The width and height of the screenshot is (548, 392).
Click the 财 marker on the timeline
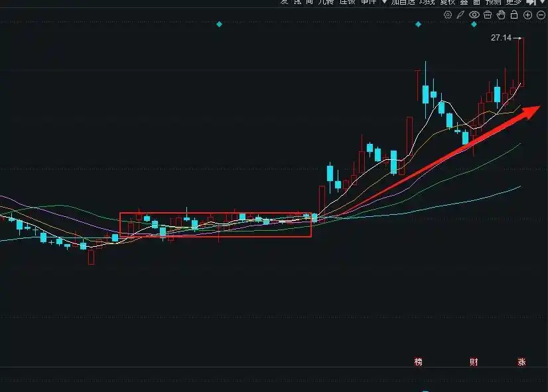(x=474, y=362)
